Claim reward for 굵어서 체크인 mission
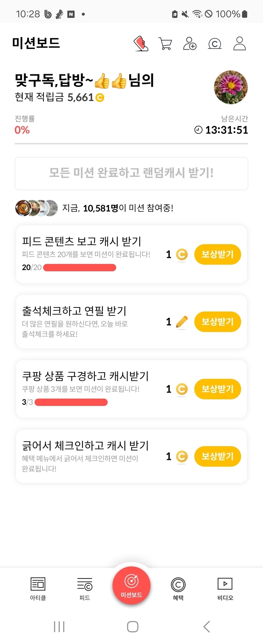The height and width of the screenshot is (644, 263). coord(217,456)
